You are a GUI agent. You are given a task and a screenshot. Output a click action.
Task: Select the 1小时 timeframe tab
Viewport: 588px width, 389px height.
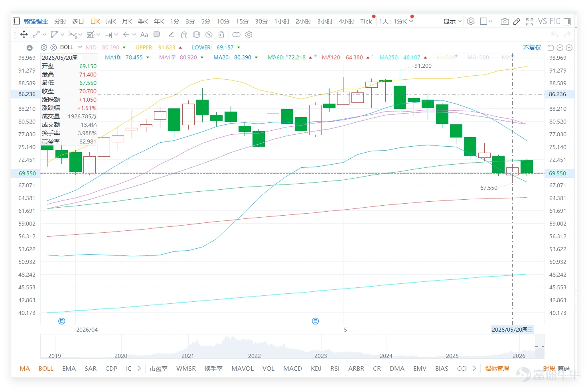point(282,21)
